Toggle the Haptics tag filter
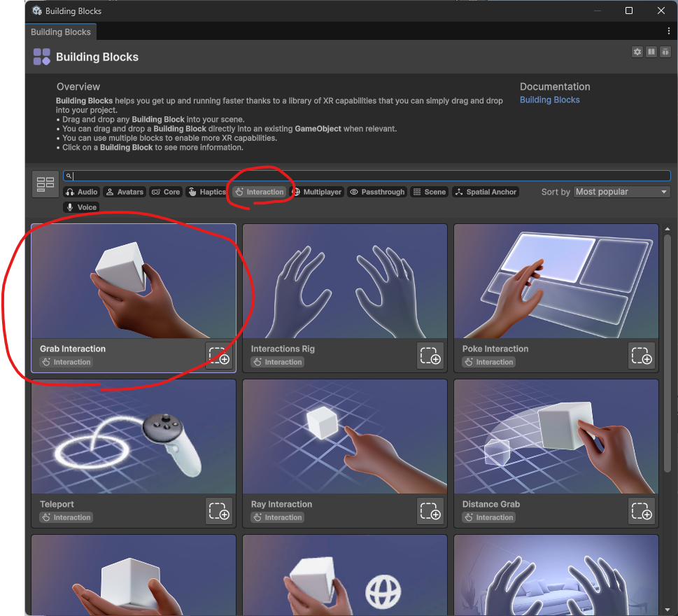The height and width of the screenshot is (616, 678). [x=207, y=192]
